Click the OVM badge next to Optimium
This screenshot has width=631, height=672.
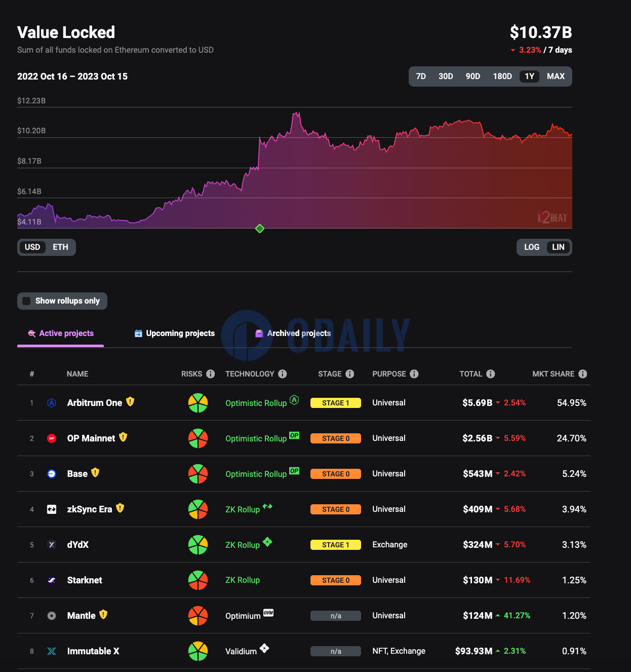[x=268, y=613]
